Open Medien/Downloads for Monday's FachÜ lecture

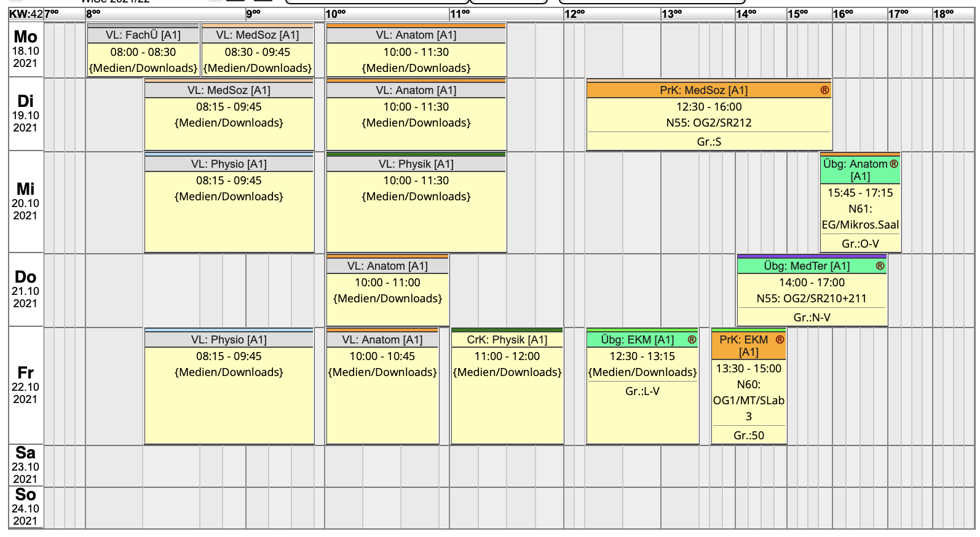point(143,68)
